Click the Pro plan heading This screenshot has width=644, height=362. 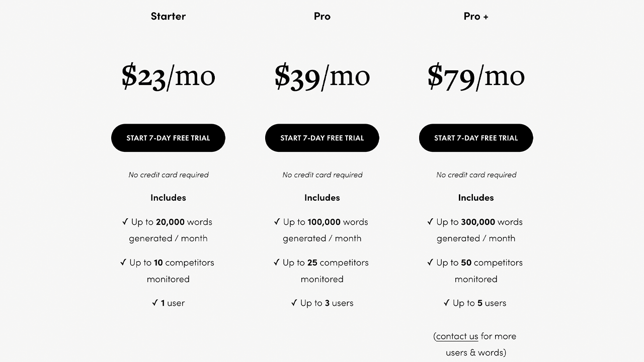(x=322, y=16)
